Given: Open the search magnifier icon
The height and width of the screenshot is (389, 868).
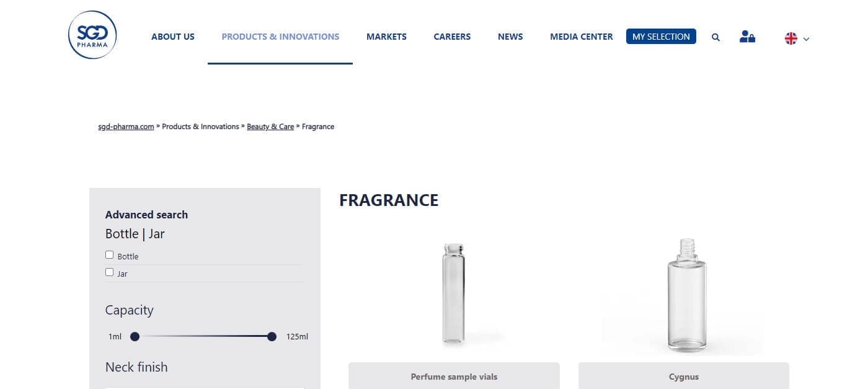Looking at the screenshot, I should 715,37.
